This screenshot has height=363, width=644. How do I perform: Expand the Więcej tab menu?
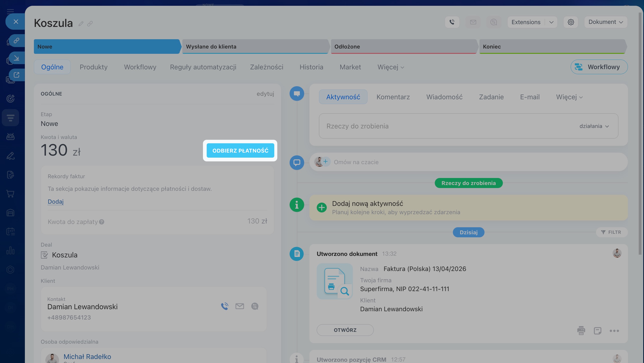(x=391, y=67)
